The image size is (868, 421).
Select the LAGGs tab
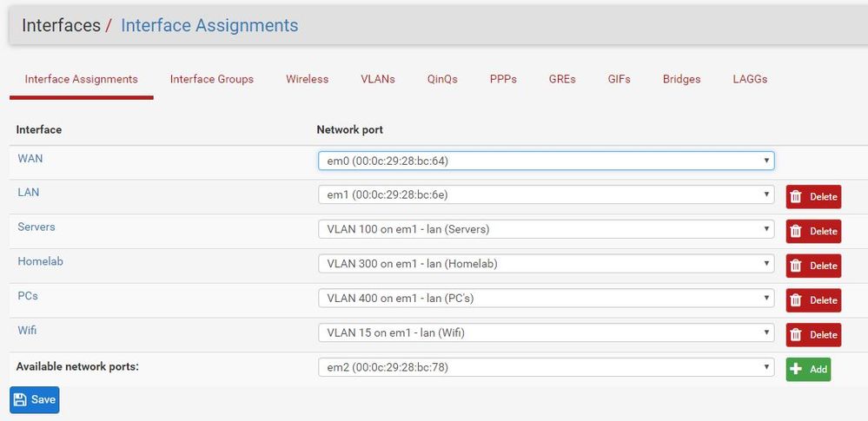(749, 79)
